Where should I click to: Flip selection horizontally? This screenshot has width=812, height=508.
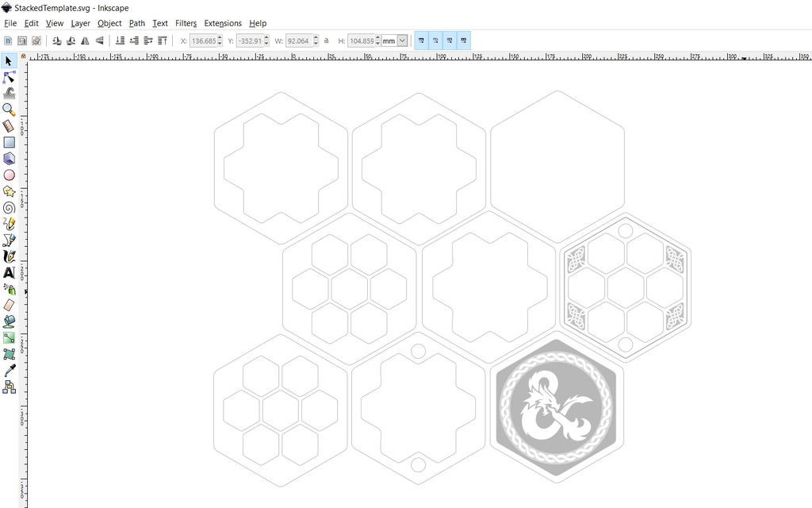pos(85,40)
